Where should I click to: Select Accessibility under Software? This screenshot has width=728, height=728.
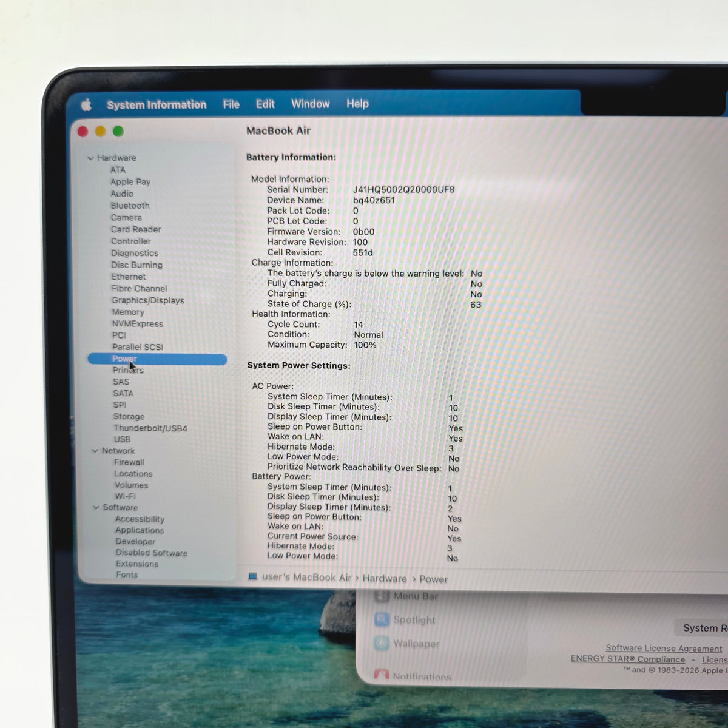pos(140,519)
